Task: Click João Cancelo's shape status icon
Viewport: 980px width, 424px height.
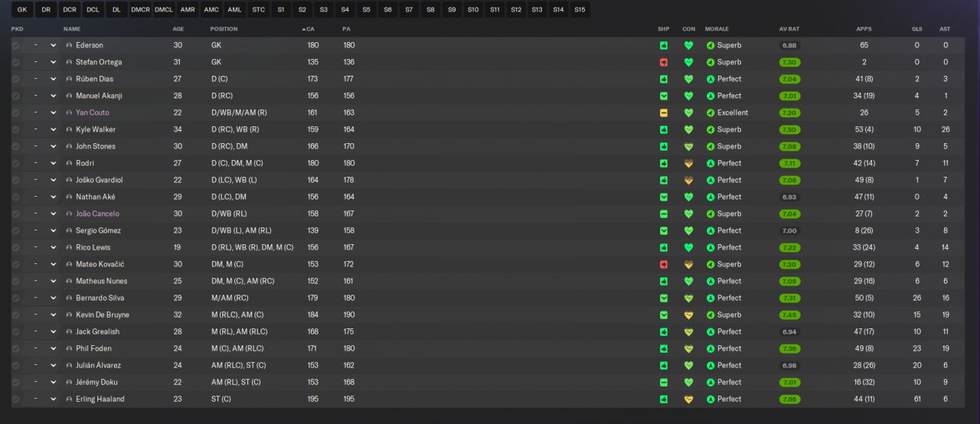Action: pos(664,214)
